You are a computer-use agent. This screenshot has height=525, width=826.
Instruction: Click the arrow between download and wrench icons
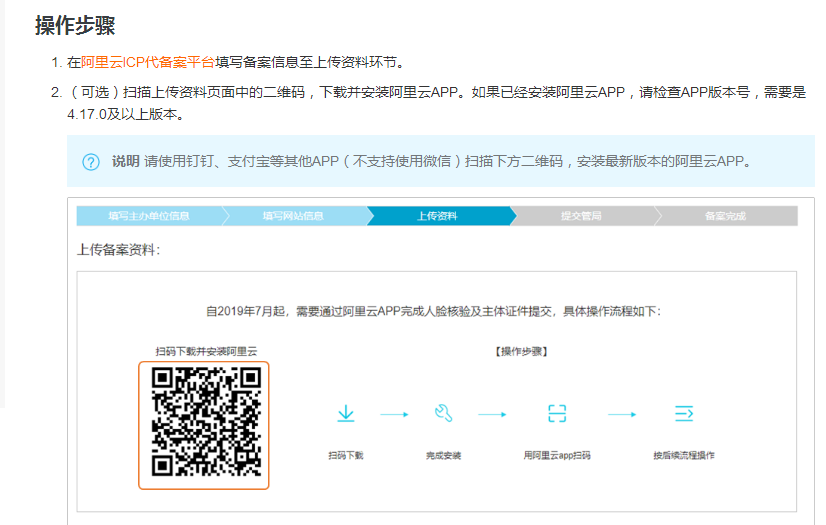(x=394, y=414)
